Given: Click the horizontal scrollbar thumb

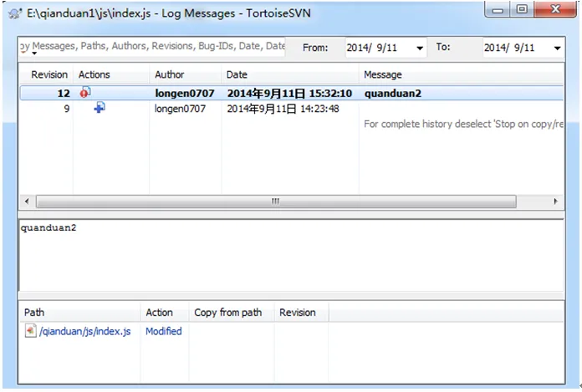Looking at the screenshot, I should point(276,201).
